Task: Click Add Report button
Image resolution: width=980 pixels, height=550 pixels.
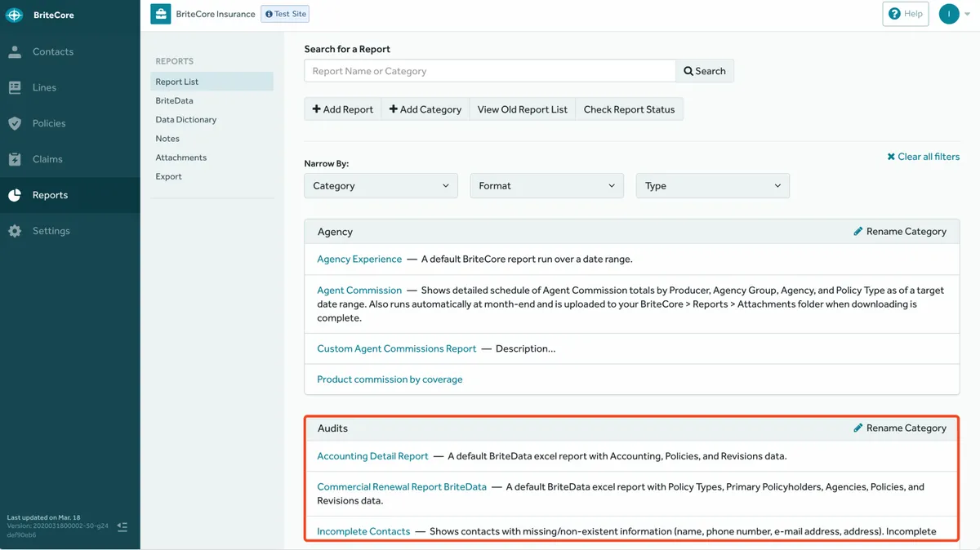Action: [343, 109]
